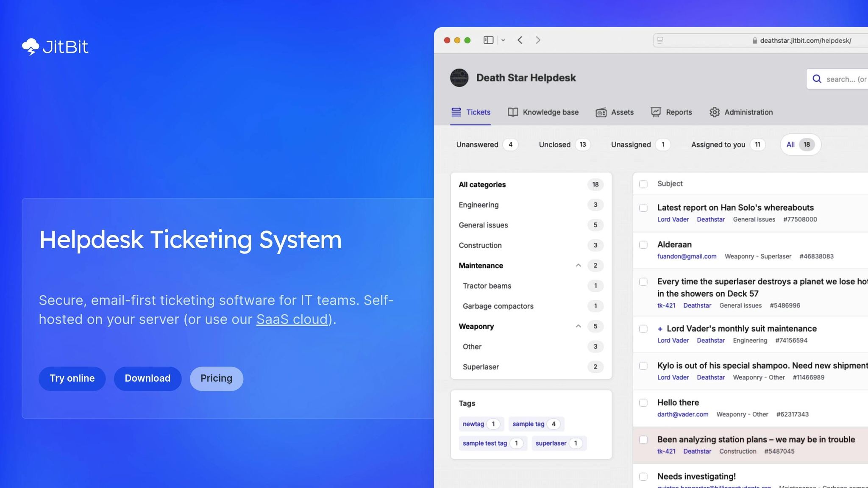Collapse the Maintenance category
This screenshot has height=488, width=868.
[578, 266]
